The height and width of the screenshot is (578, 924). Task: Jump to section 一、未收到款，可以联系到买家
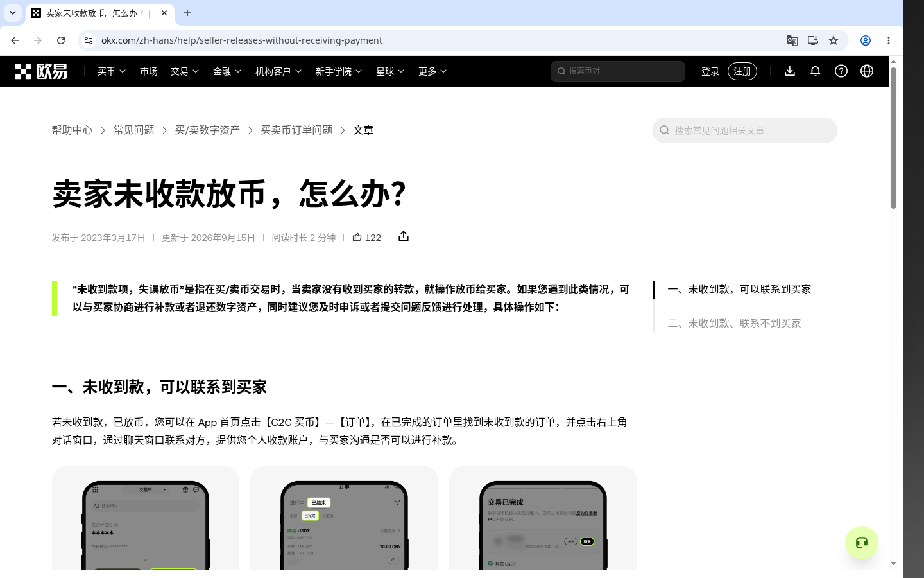coord(740,290)
